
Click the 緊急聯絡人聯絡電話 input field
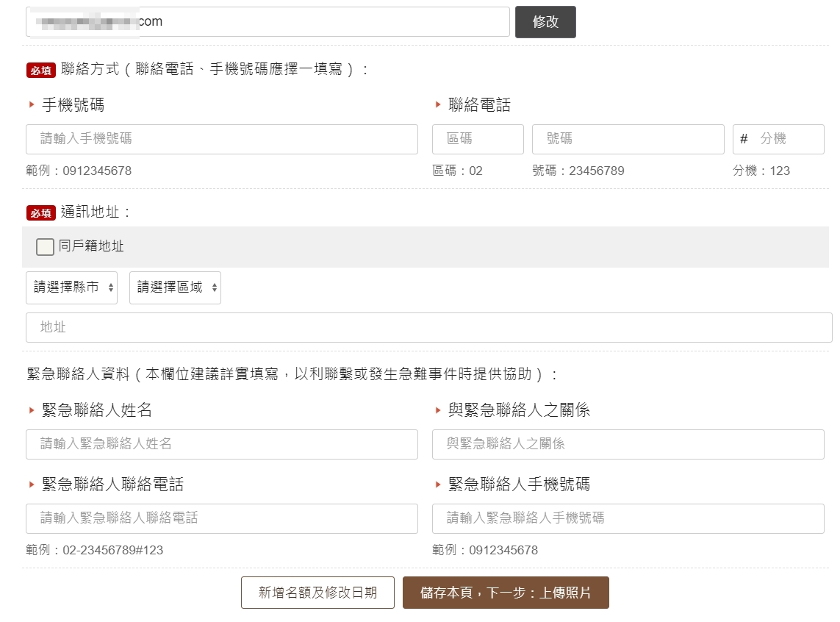coord(221,518)
